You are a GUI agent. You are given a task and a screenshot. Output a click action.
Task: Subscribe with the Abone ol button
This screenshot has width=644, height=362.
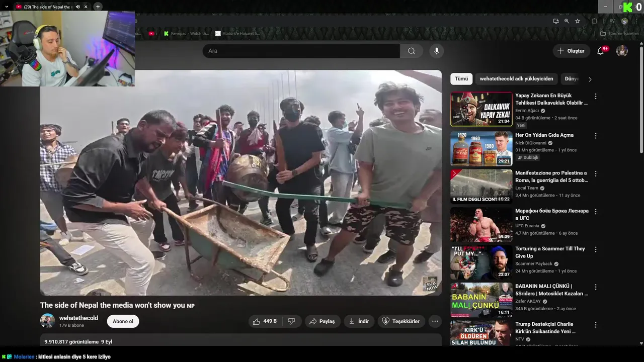[123, 321]
